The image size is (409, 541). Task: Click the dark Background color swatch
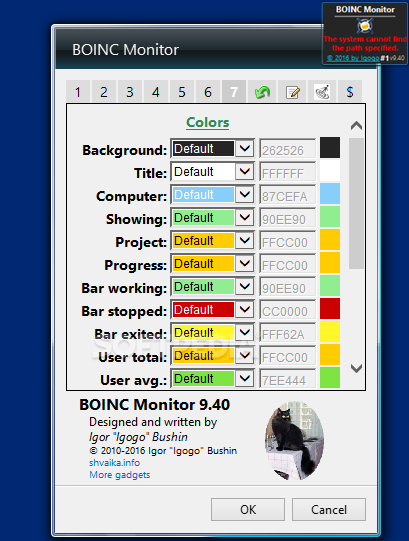(330, 148)
